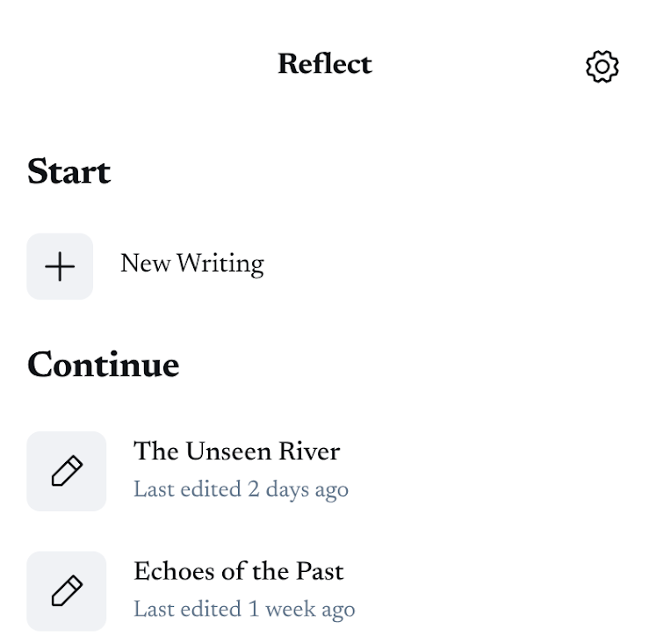Open the settings gear icon
This screenshot has width=649, height=644.
602,66
